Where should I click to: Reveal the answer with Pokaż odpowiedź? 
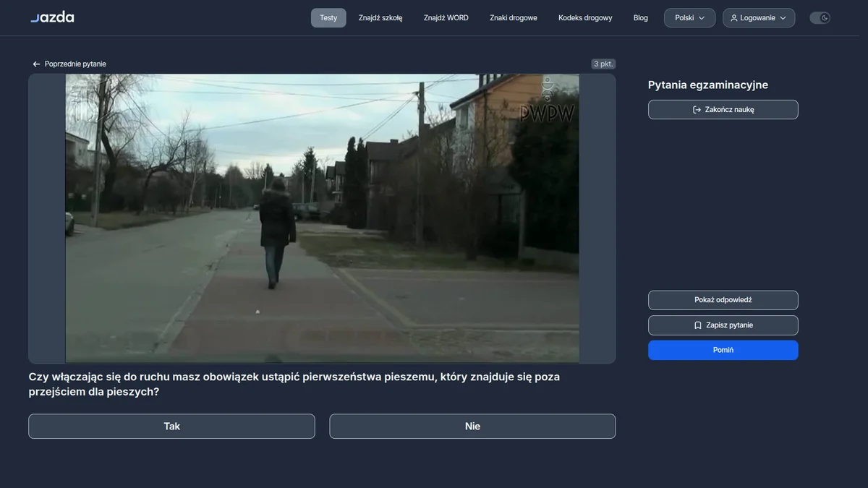click(x=723, y=300)
